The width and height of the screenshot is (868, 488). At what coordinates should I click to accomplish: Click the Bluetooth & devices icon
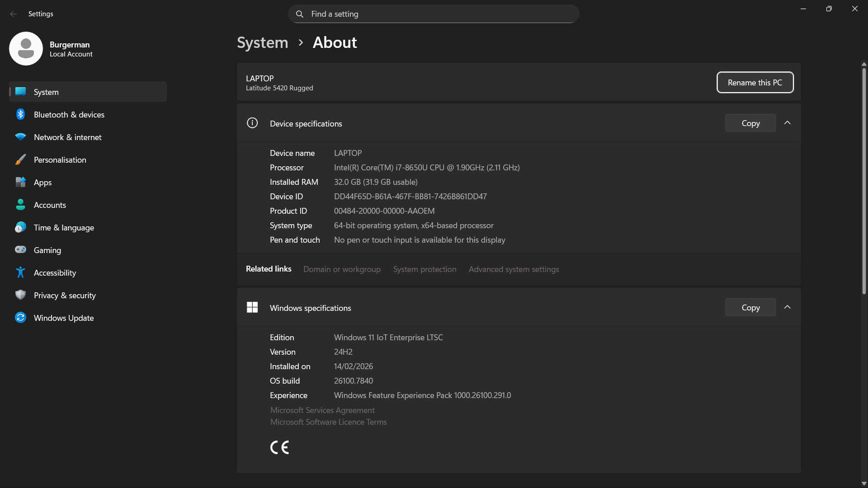pyautogui.click(x=20, y=114)
